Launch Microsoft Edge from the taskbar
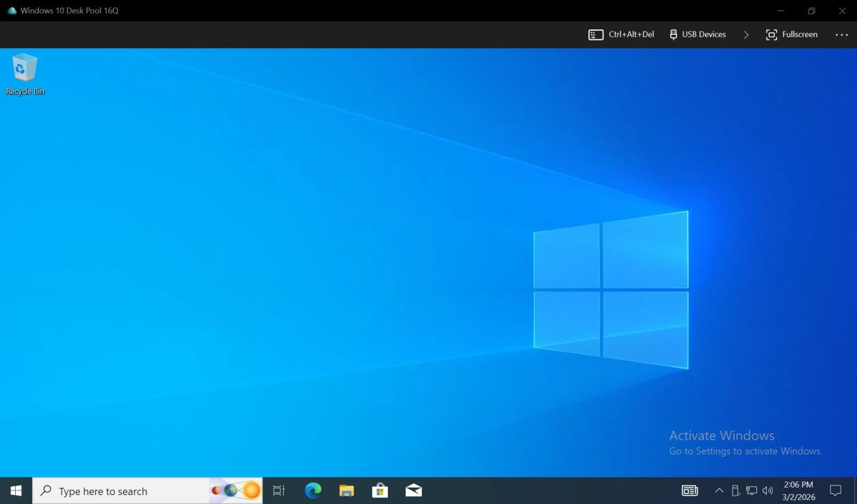 (x=313, y=490)
